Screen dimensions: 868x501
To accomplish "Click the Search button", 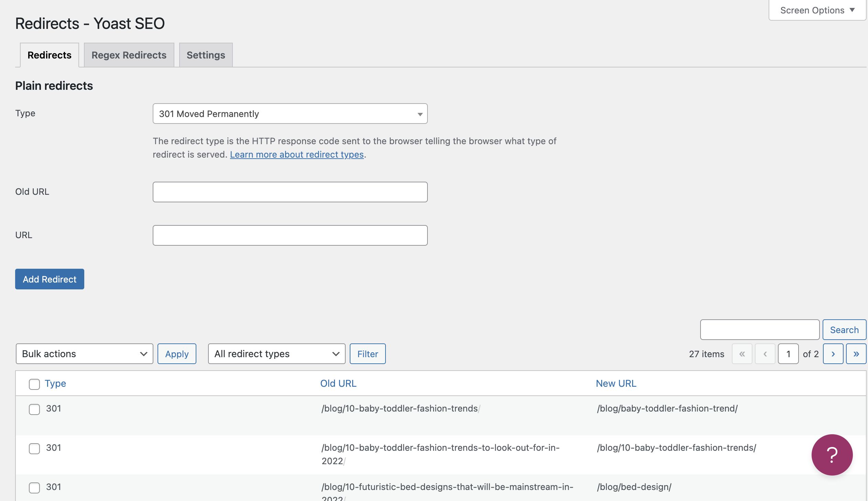I will tap(844, 330).
